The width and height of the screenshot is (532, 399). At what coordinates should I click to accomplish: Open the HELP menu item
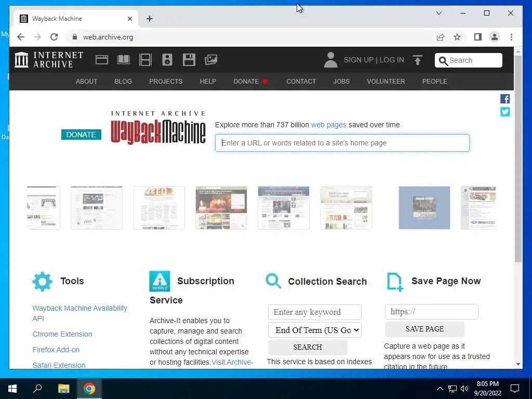coord(208,82)
